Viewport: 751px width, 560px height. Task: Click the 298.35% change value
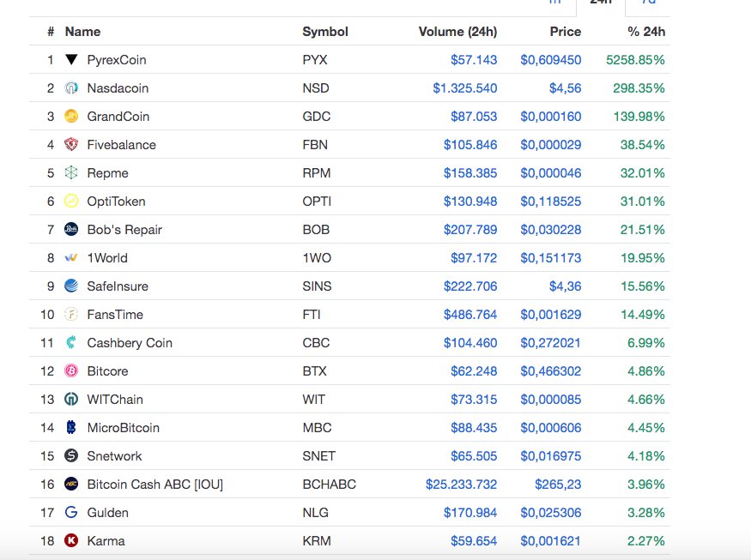click(x=639, y=88)
